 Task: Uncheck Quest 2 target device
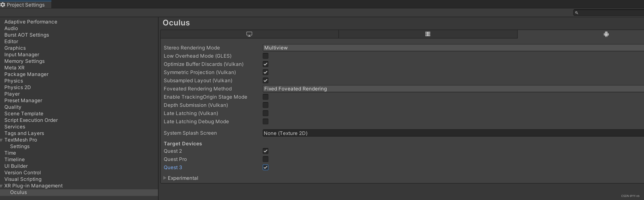coord(265,151)
